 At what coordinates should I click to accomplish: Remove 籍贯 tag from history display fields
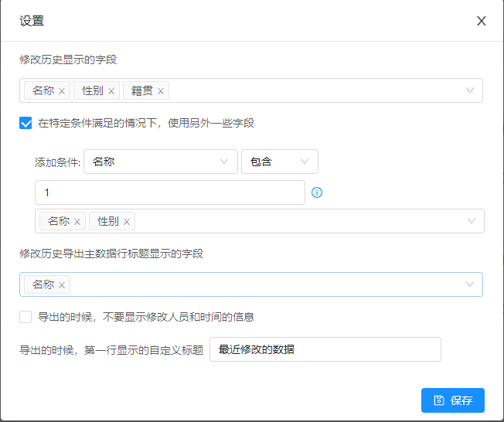(161, 91)
